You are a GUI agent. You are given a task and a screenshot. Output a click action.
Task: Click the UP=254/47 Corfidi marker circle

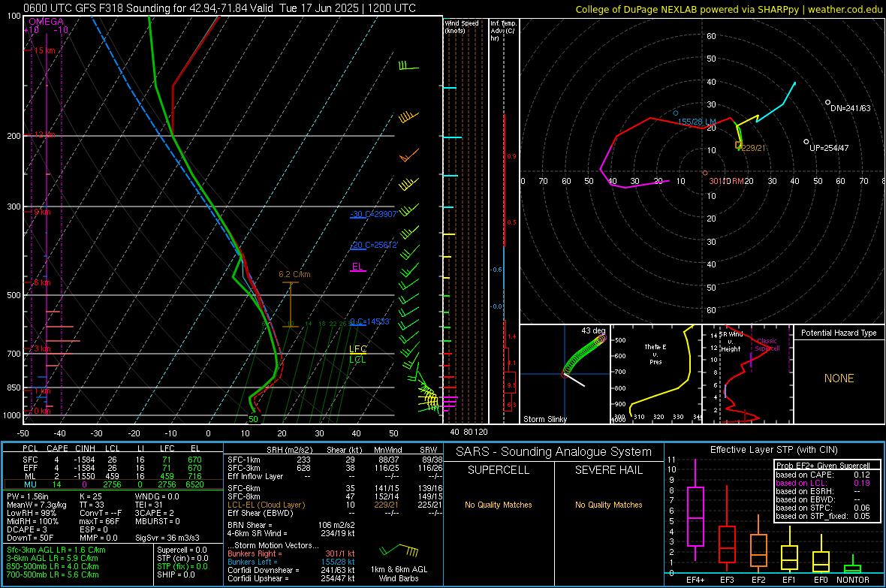[x=806, y=142]
